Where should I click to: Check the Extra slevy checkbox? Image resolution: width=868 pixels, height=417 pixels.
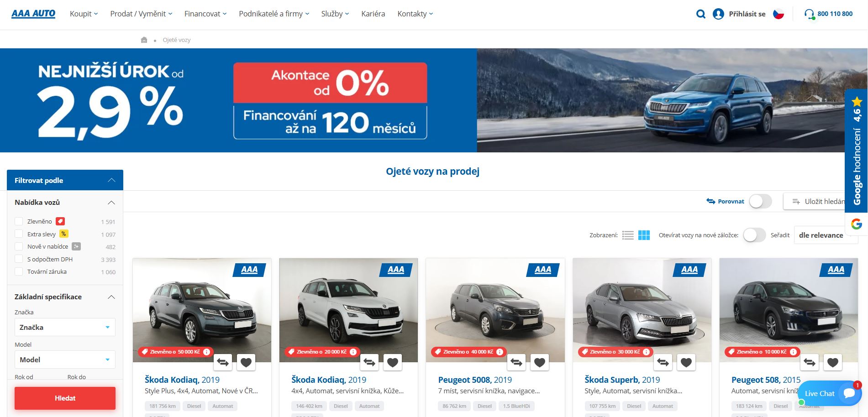pyautogui.click(x=19, y=234)
